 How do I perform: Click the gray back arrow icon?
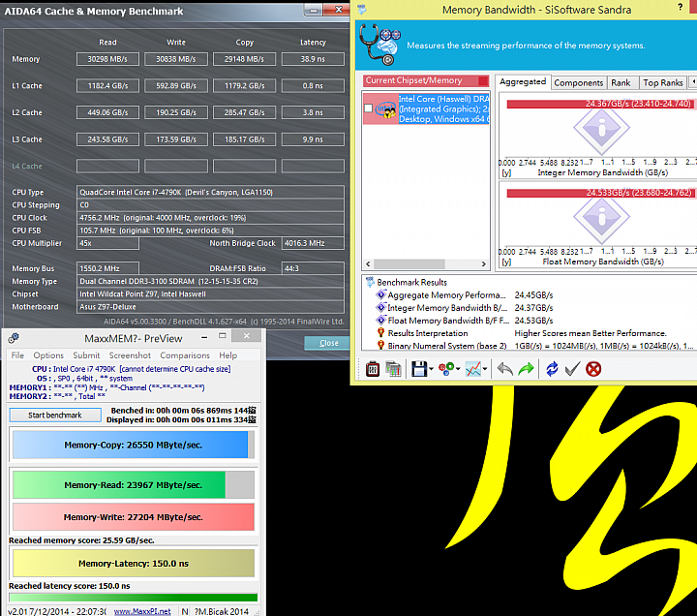pos(504,369)
